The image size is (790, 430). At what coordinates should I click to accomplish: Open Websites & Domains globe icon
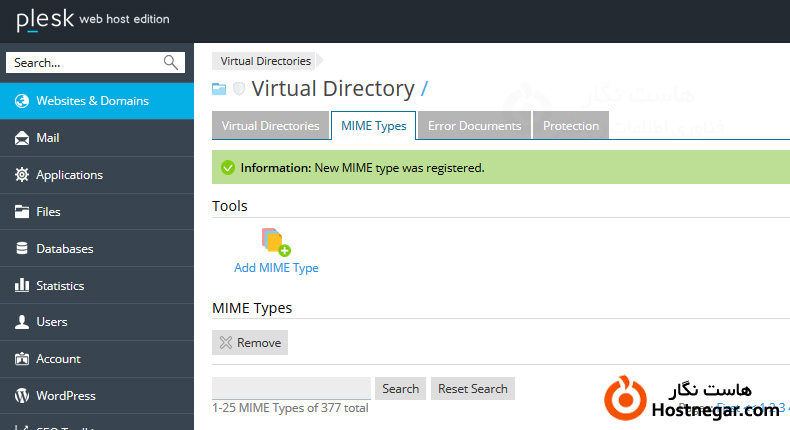point(21,101)
